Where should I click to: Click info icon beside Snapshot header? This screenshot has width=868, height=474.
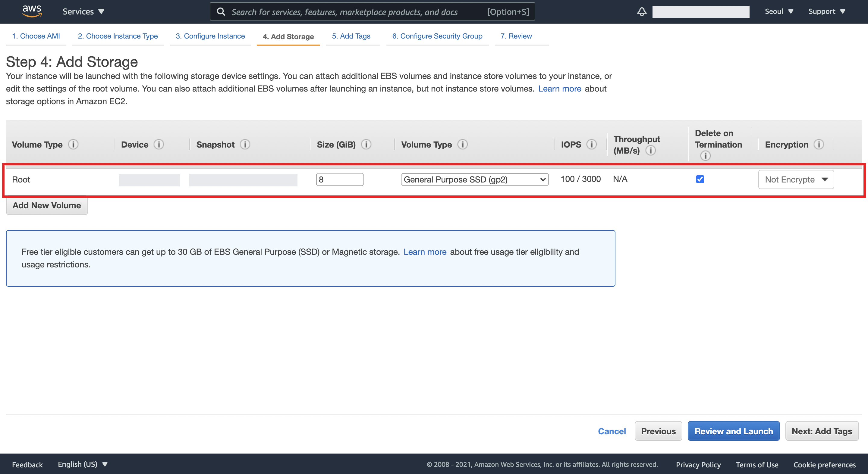pyautogui.click(x=245, y=145)
